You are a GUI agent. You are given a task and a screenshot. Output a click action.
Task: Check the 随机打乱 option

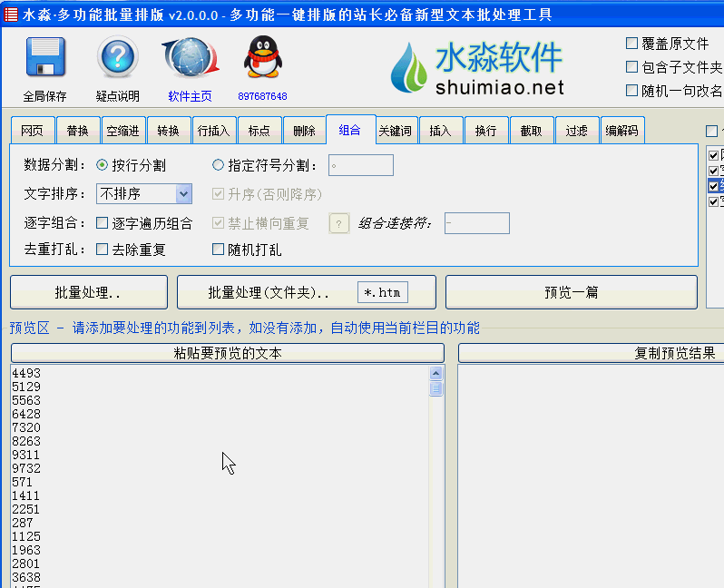(218, 250)
